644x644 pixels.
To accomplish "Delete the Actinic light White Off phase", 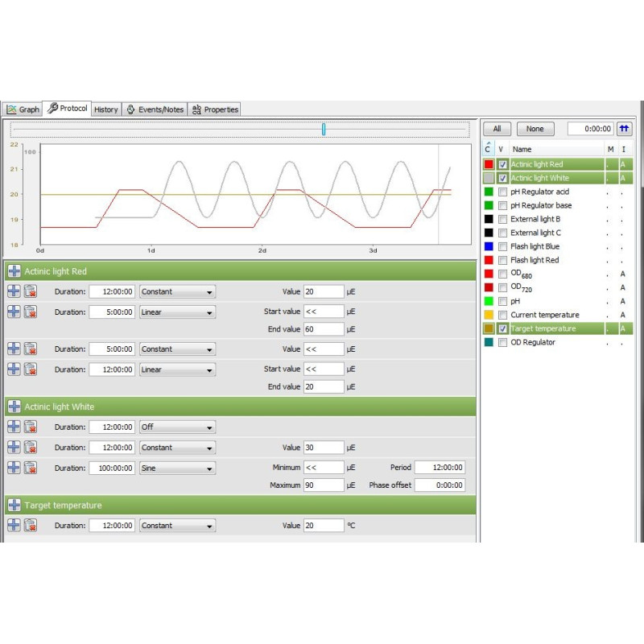I will pyautogui.click(x=31, y=427).
